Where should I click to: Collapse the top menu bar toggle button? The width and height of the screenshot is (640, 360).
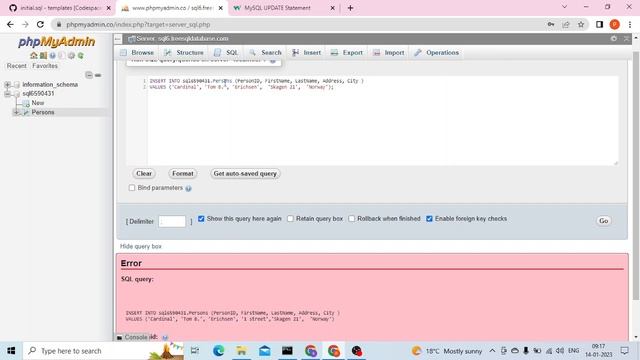(118, 39)
